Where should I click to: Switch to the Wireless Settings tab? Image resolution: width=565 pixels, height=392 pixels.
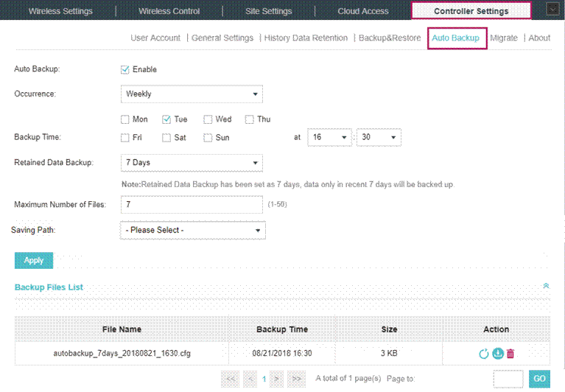[60, 11]
